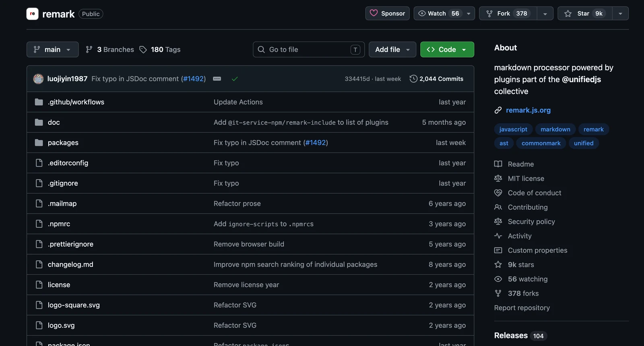Viewport: 644px width, 346px height.
Task: Star the remark repository
Action: (585, 13)
